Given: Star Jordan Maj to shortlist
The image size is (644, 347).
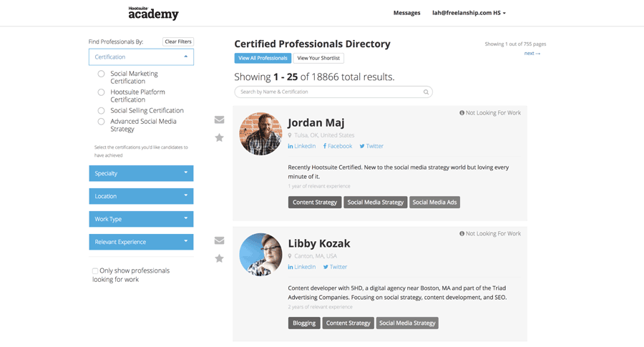Looking at the screenshot, I should pos(220,137).
